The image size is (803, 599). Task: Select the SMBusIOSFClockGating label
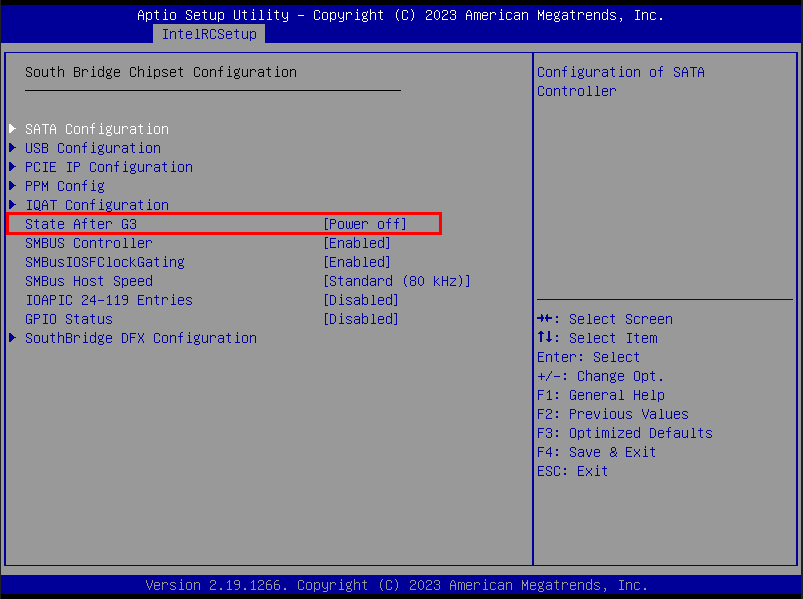104,262
